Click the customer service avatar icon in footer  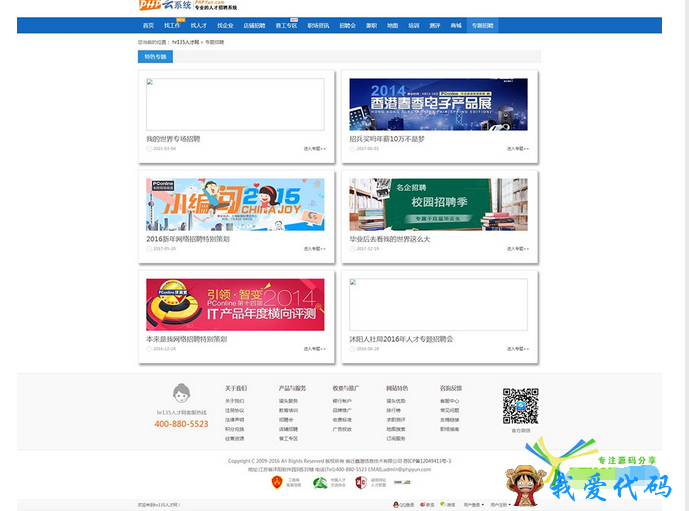pos(181,393)
